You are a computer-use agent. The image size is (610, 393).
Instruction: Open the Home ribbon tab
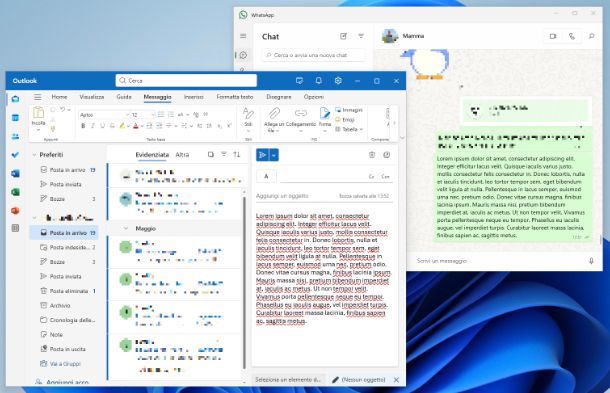click(60, 97)
